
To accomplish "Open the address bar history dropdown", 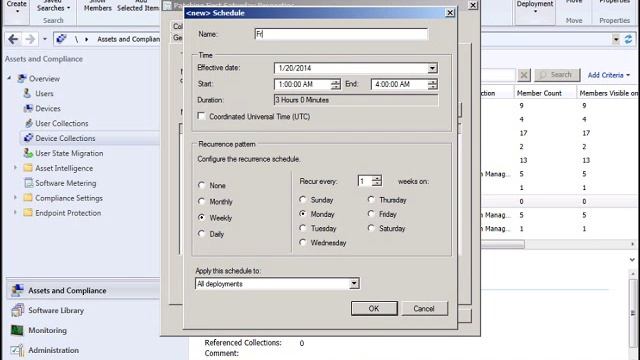I will pyautogui.click(x=616, y=40).
